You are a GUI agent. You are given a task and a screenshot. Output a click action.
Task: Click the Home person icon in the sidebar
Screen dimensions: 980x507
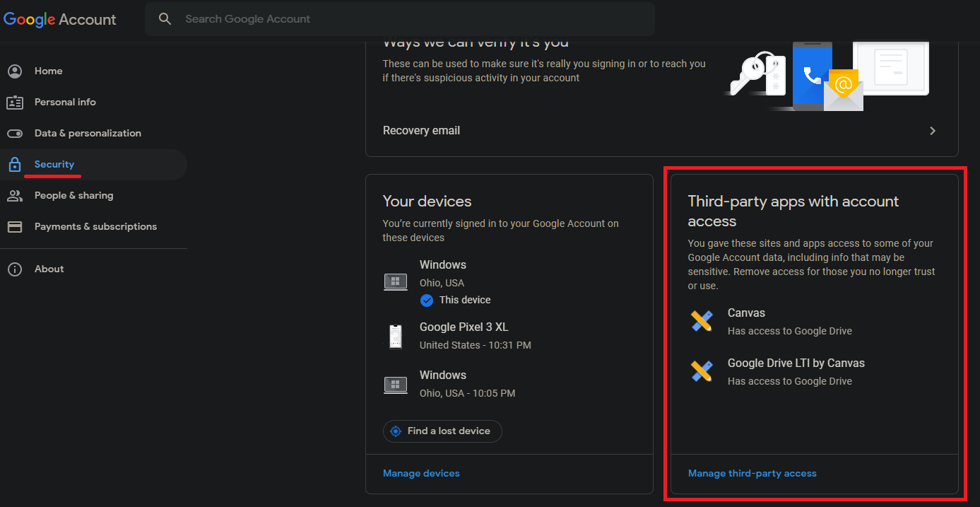15,71
